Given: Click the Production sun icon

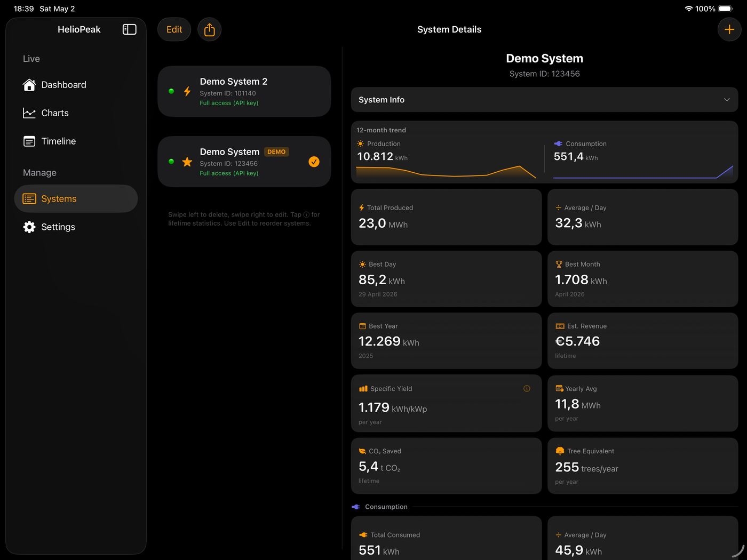Looking at the screenshot, I should (x=361, y=144).
